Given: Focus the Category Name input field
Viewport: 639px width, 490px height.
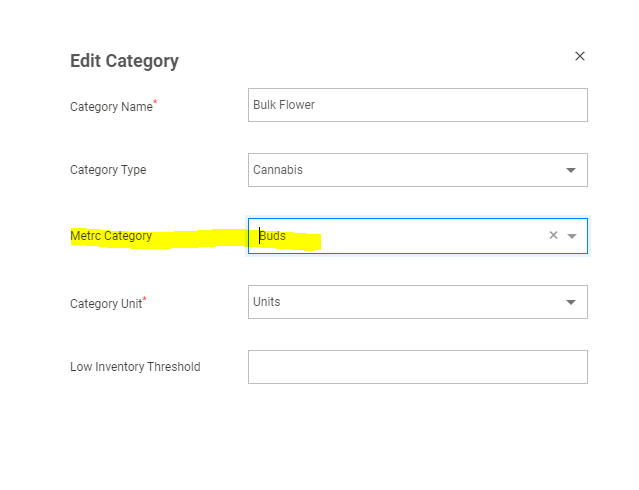Looking at the screenshot, I should coord(418,105).
